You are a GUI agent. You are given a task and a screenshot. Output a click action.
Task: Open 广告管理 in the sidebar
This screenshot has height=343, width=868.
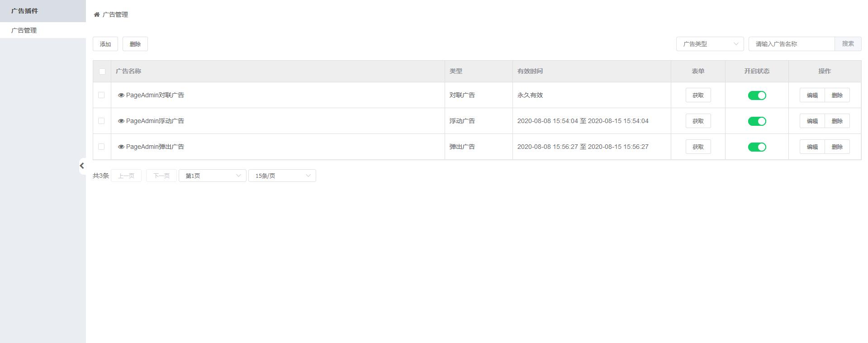[43, 30]
